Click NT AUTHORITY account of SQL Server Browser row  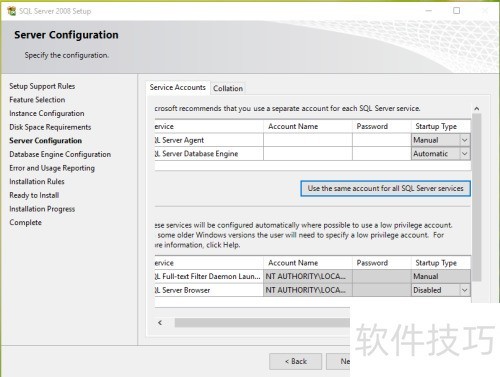click(x=308, y=290)
